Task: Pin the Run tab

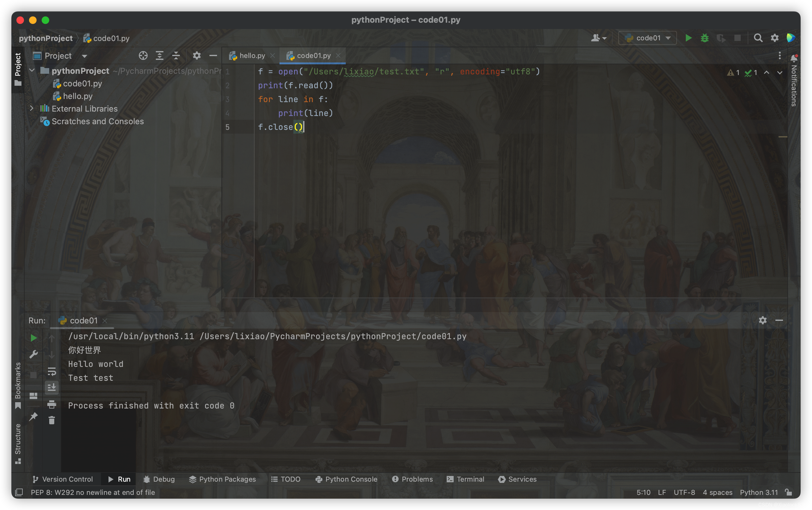Action: click(x=33, y=417)
